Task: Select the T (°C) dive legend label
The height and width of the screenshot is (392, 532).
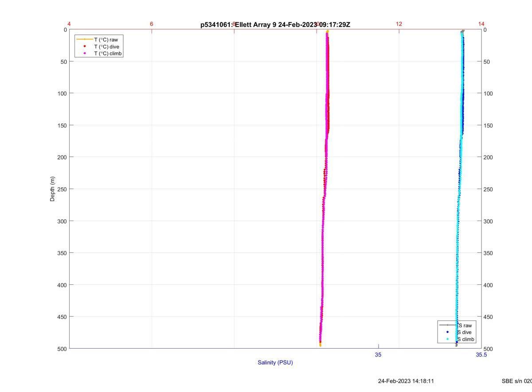Action: coord(106,47)
